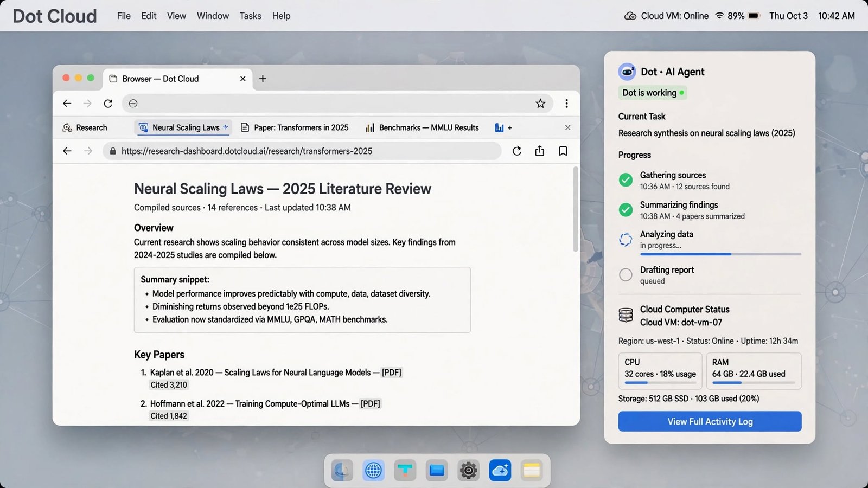Open the File menu
Image resolution: width=868 pixels, height=488 pixels.
point(124,16)
